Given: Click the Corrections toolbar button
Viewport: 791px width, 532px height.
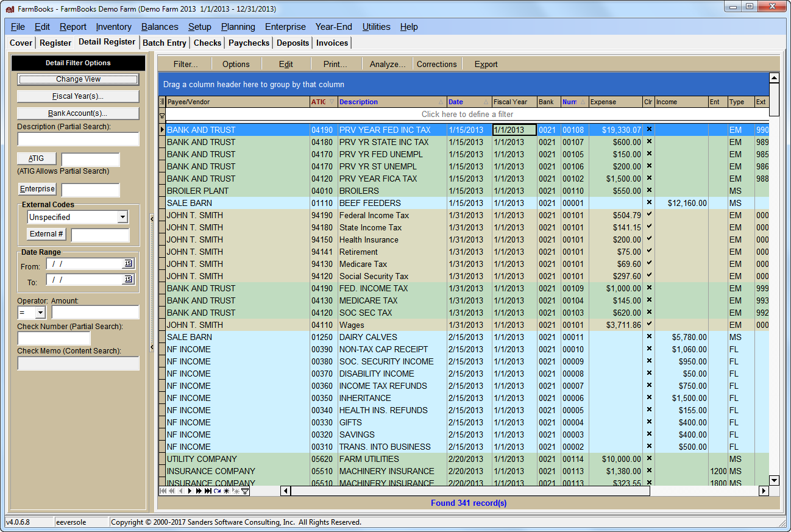Looking at the screenshot, I should click(436, 63).
